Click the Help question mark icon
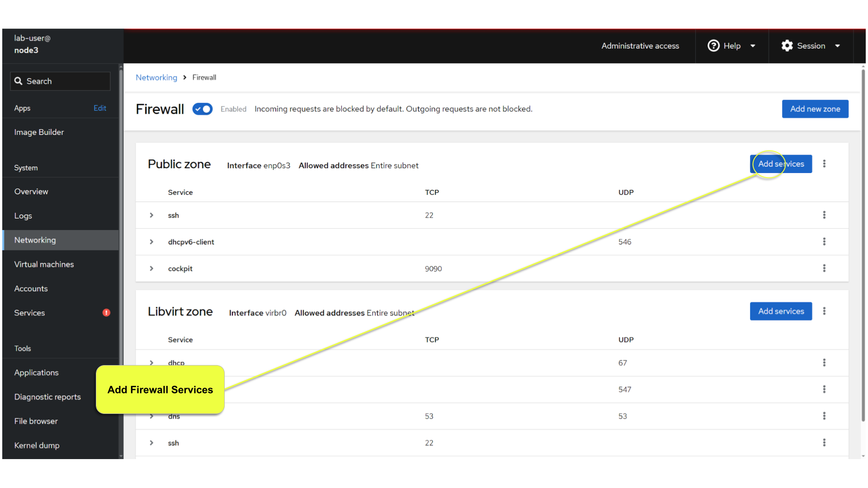 click(x=713, y=46)
